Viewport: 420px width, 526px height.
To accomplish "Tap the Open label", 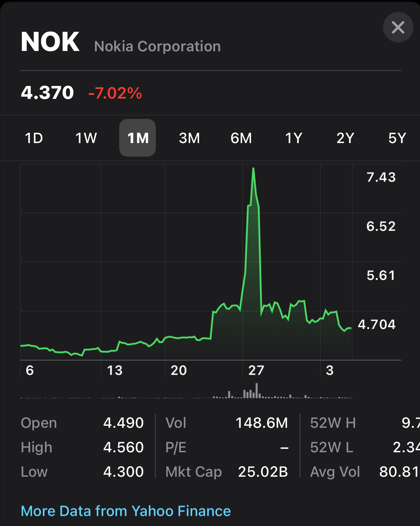I will [x=39, y=423].
